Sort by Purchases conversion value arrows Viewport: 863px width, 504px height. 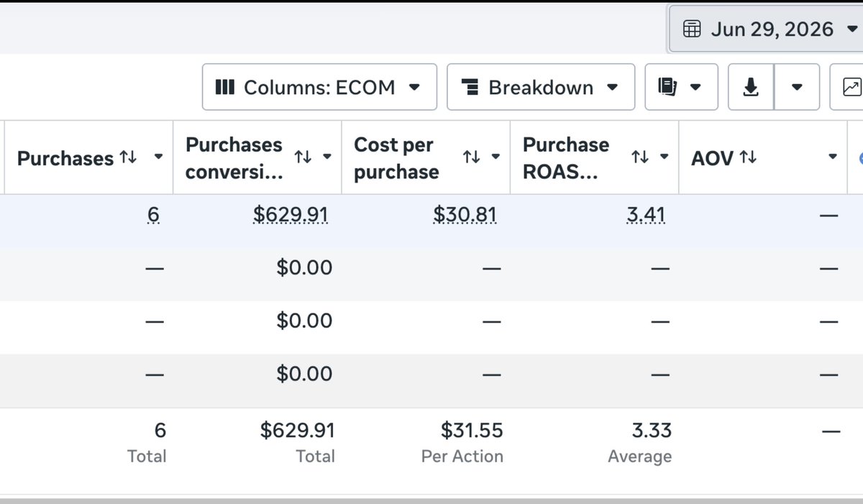[303, 157]
